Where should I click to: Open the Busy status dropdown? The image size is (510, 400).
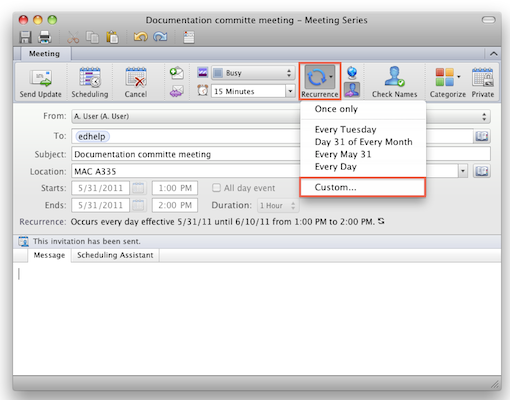(253, 73)
